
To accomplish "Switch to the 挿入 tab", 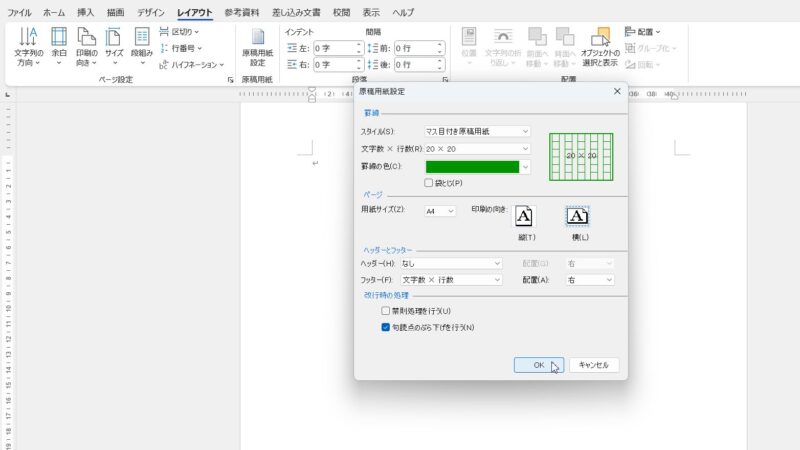I will click(86, 12).
